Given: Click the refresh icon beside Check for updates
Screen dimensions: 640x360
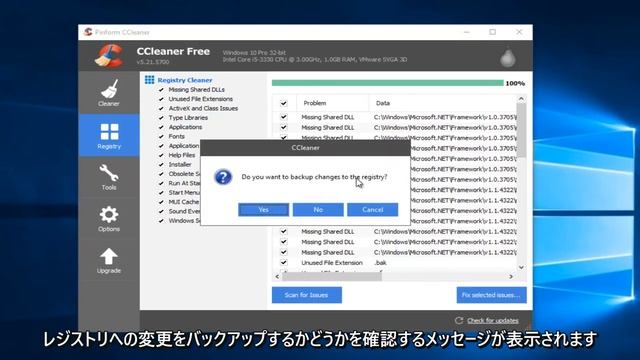Looking at the screenshot, I should pyautogui.click(x=459, y=320).
